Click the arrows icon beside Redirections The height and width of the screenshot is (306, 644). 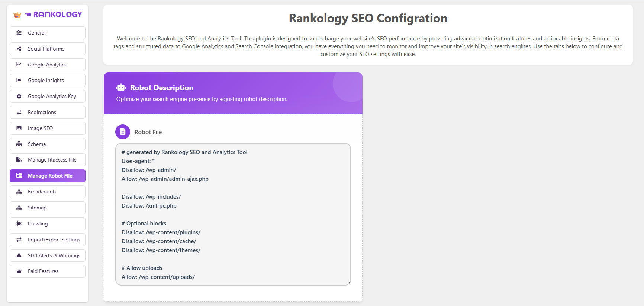pyautogui.click(x=19, y=112)
